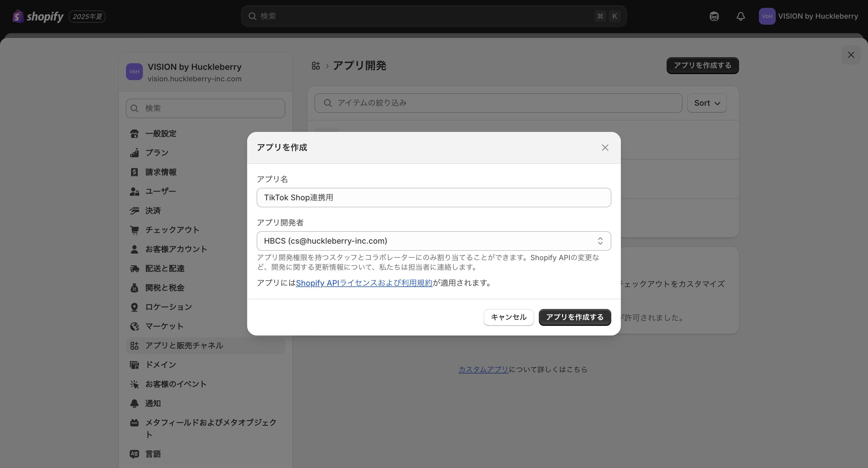This screenshot has height=468, width=868.
Task: Click the domain icon beside ドメイン
Action: point(134,365)
